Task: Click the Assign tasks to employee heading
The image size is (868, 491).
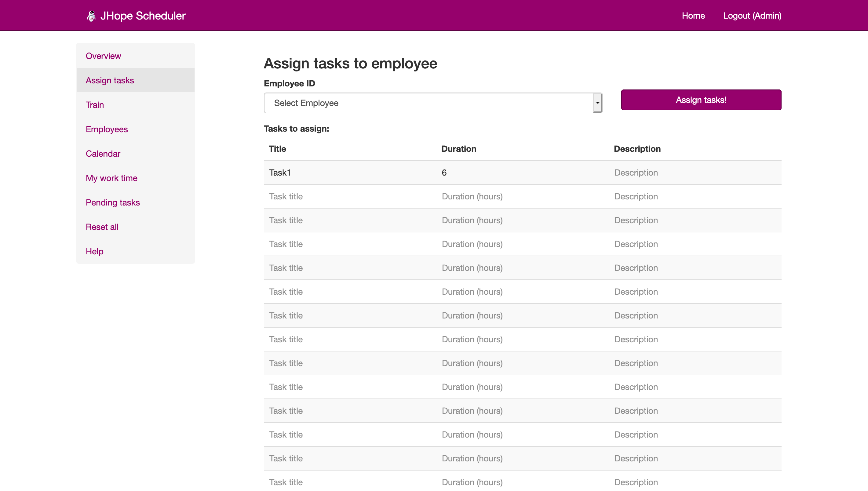Action: (x=350, y=64)
